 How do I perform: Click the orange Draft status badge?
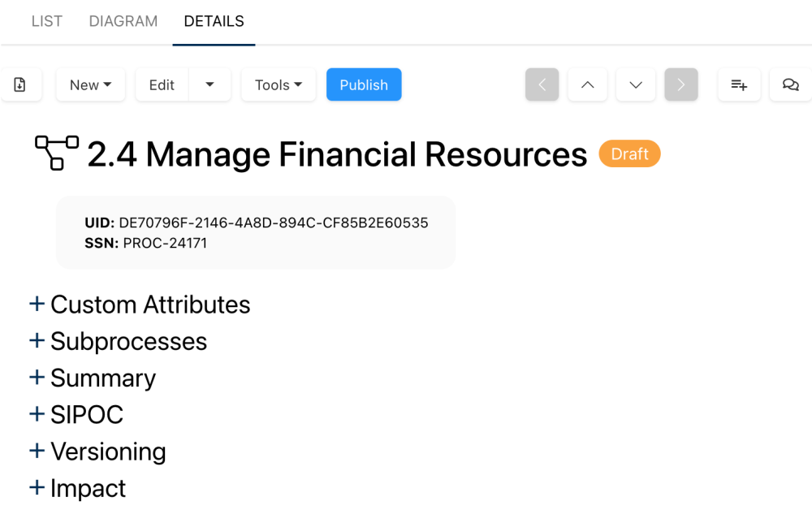(629, 154)
